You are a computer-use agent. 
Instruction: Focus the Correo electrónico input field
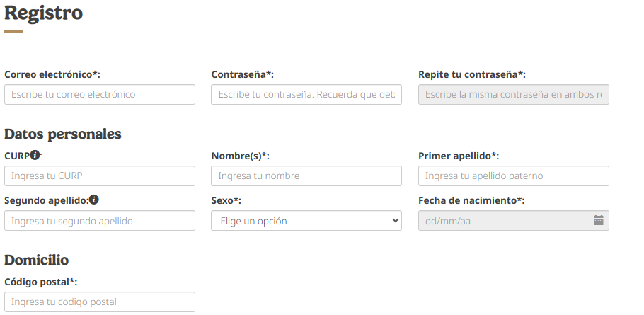[x=99, y=95]
